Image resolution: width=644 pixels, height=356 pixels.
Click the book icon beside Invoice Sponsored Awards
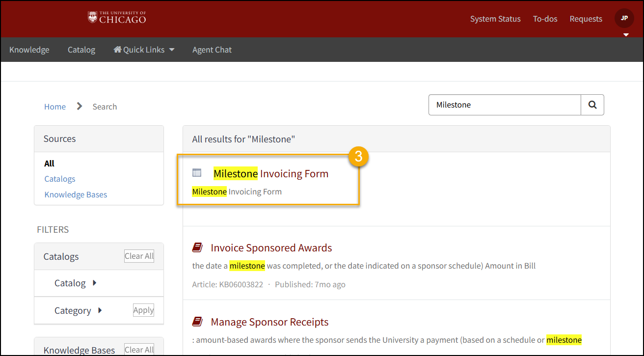click(197, 247)
